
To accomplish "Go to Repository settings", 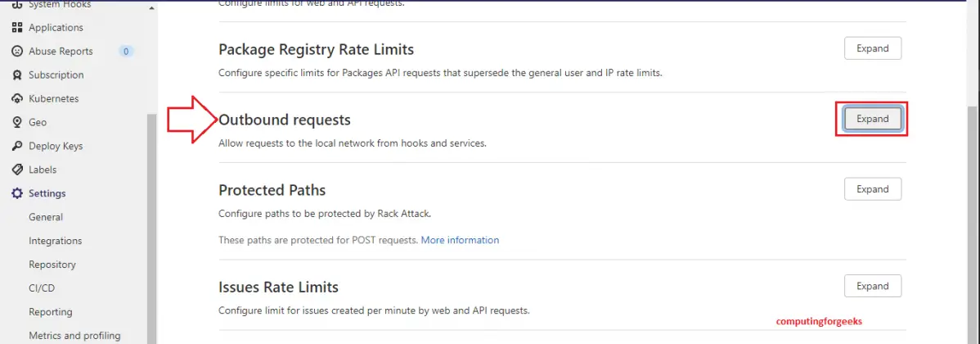I will pos(52,265).
